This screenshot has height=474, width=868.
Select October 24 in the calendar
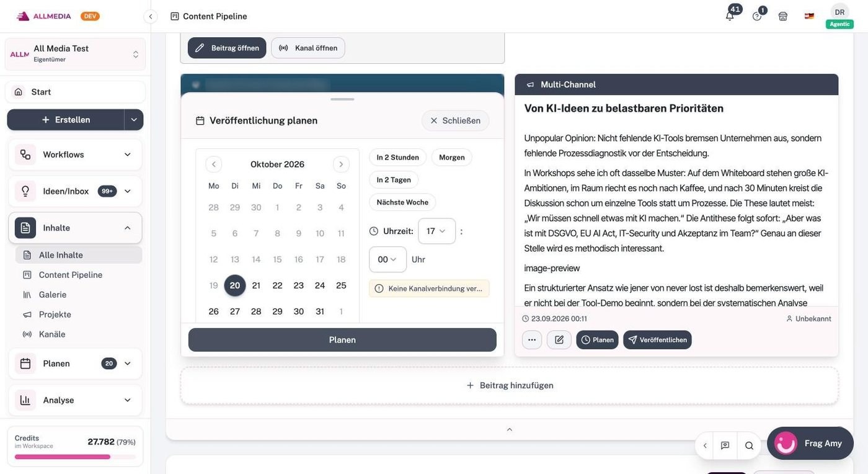(x=320, y=285)
